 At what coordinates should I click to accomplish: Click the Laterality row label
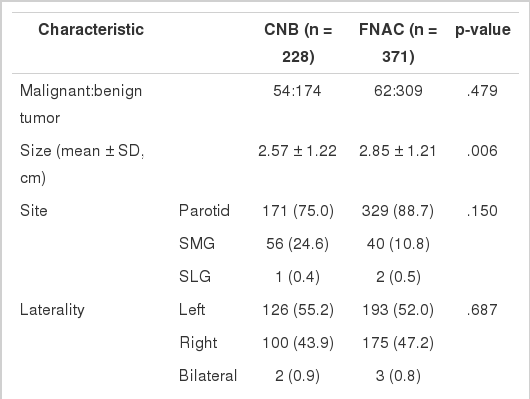click(x=52, y=310)
